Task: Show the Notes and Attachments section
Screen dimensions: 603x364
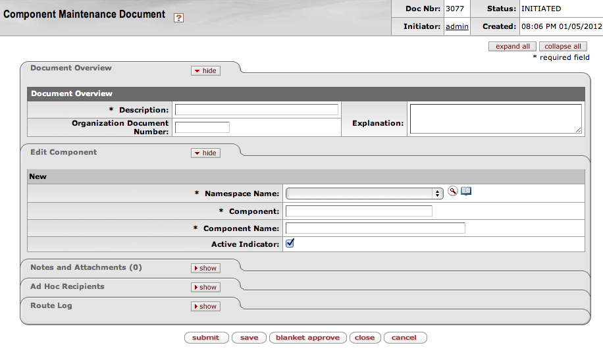Action: [x=206, y=269]
